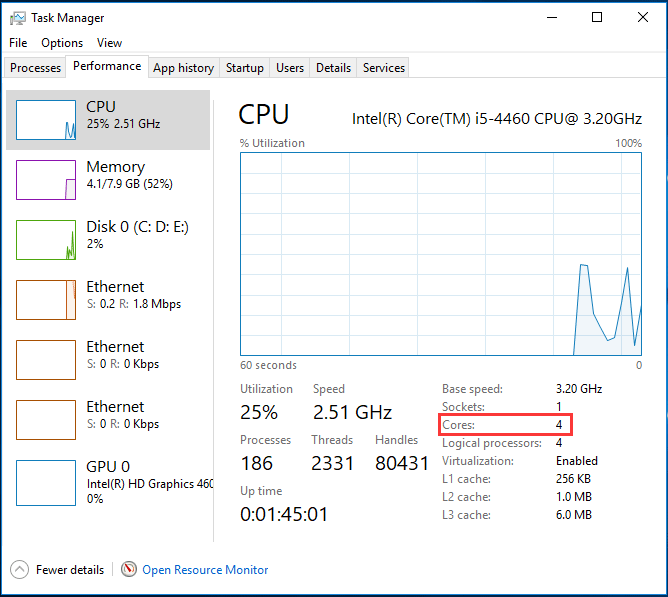Viewport: 668px width, 597px height.
Task: Switch to the App history tab
Action: click(183, 68)
